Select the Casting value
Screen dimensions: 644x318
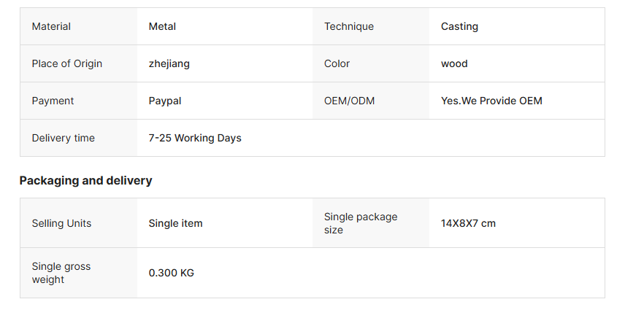459,27
